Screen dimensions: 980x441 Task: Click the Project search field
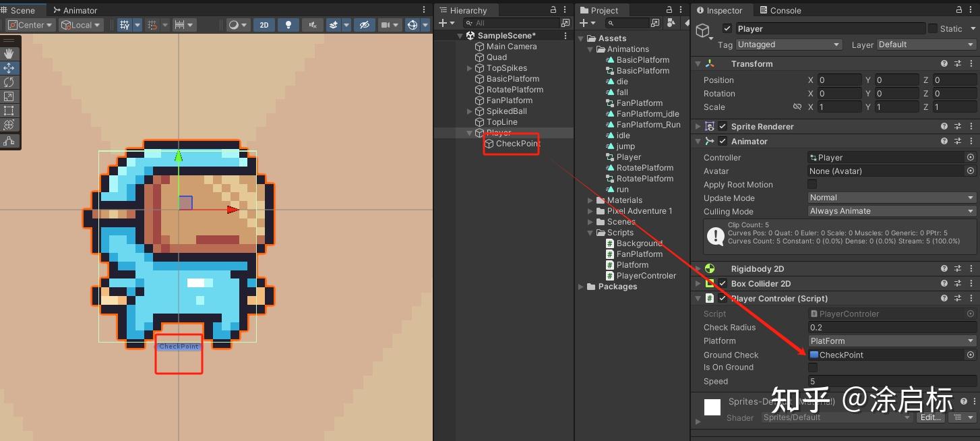[625, 23]
